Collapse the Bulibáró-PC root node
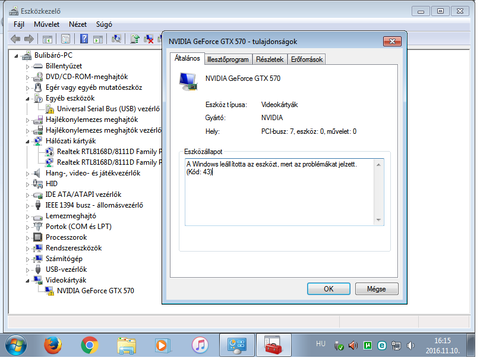Screen dimensions: 480x364 (16, 56)
